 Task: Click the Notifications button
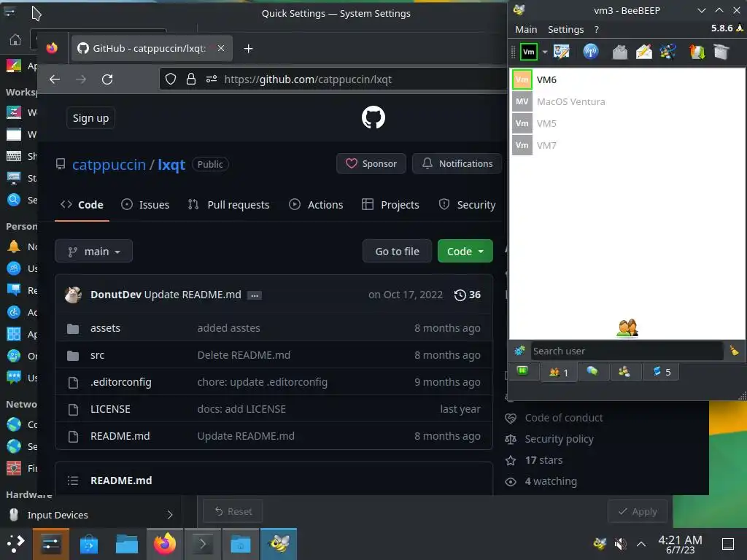(x=457, y=163)
